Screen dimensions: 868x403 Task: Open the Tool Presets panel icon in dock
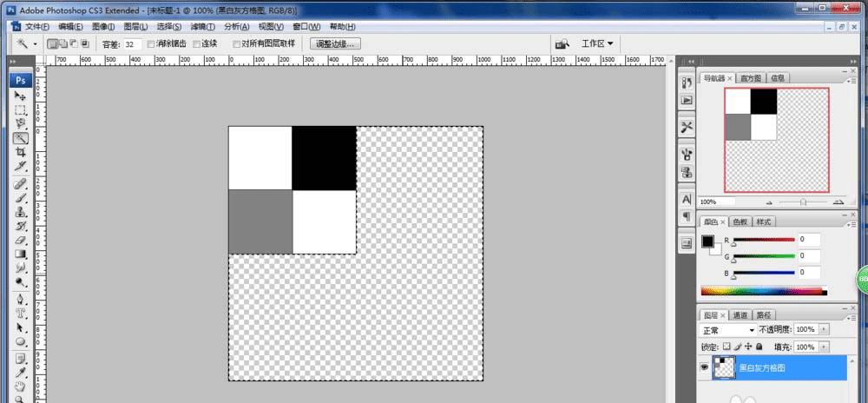[x=687, y=128]
